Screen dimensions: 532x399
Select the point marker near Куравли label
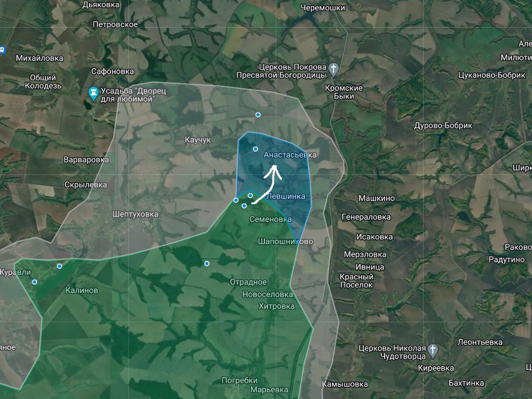pyautogui.click(x=34, y=282)
